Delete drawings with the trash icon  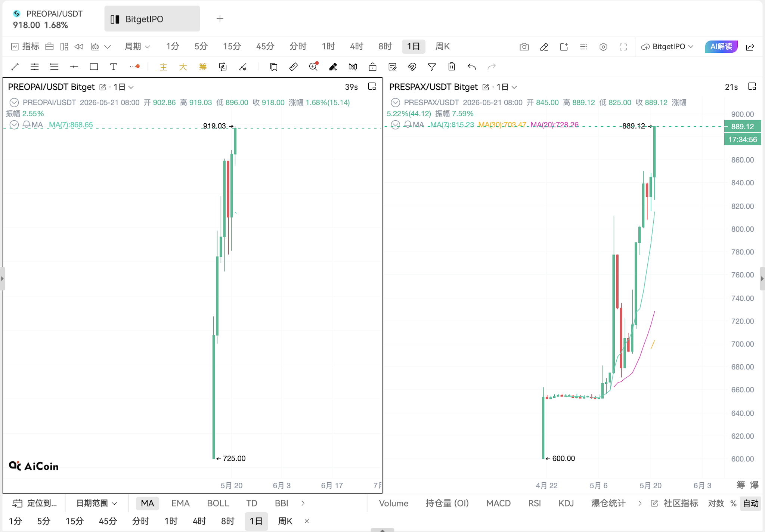pos(452,67)
